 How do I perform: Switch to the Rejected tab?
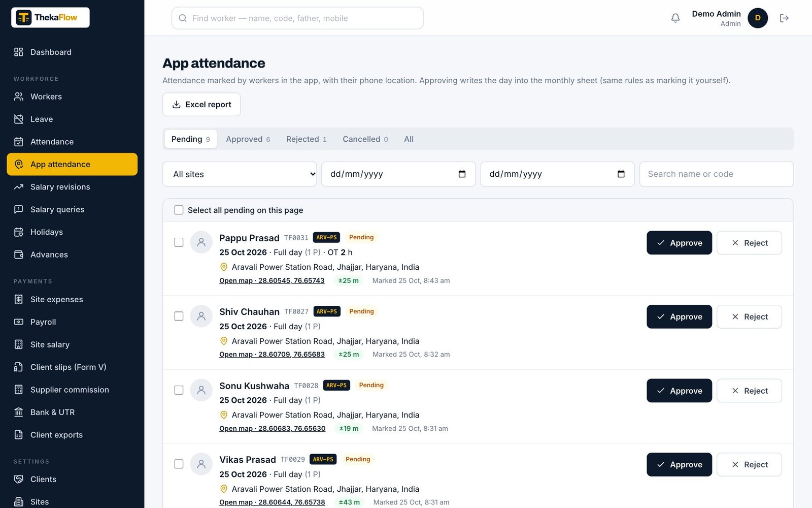click(306, 139)
